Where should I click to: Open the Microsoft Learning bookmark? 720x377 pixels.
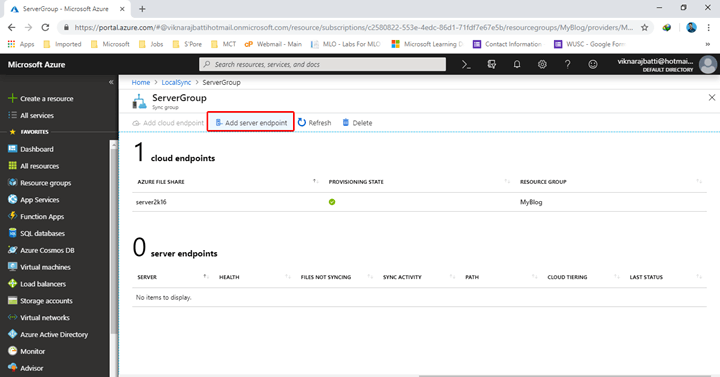pos(428,44)
